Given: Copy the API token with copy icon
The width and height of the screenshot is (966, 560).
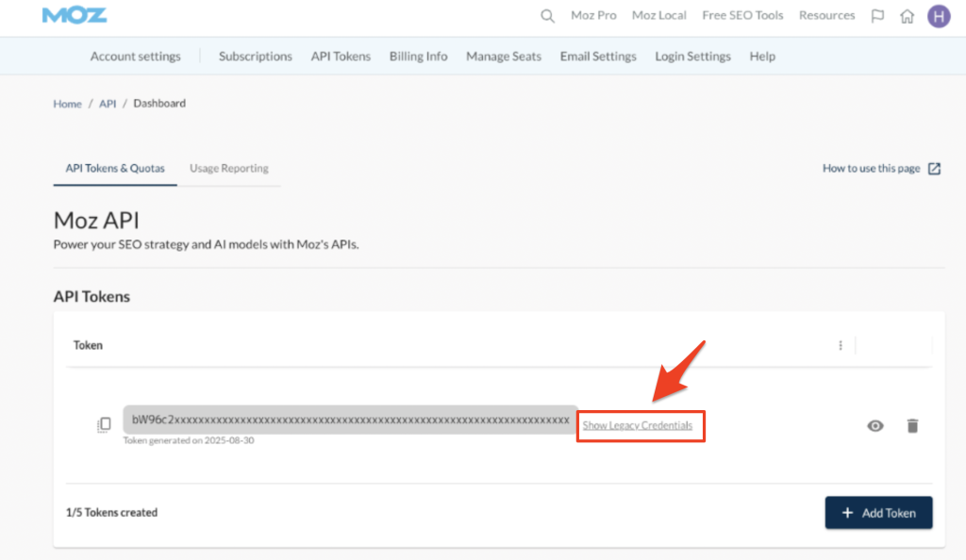Looking at the screenshot, I should pos(104,425).
